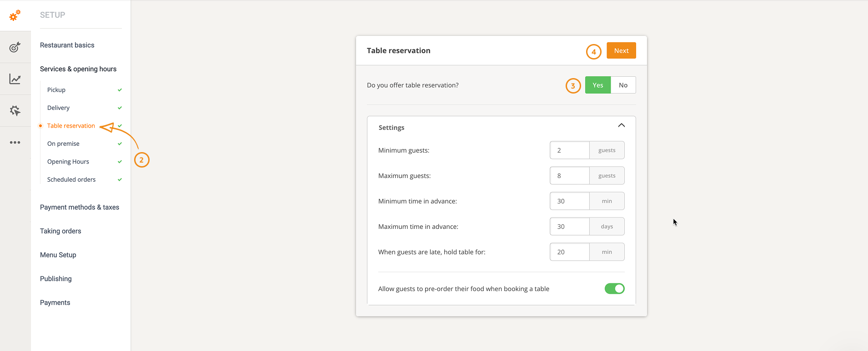Select Yes for table reservation
This screenshot has height=351, width=868.
pos(597,85)
